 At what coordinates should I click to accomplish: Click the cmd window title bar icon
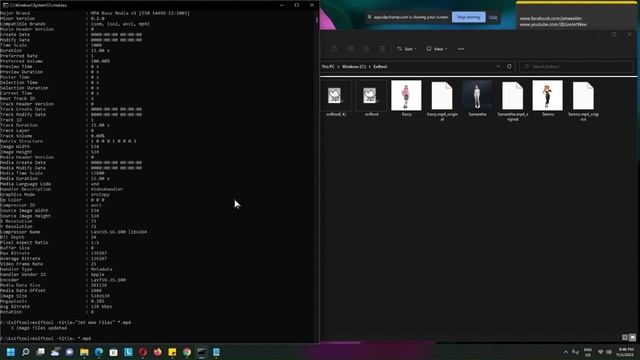[x=5, y=5]
